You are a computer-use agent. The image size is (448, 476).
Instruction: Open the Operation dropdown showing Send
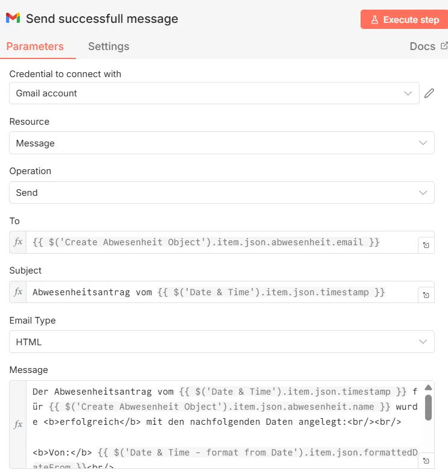coord(221,193)
